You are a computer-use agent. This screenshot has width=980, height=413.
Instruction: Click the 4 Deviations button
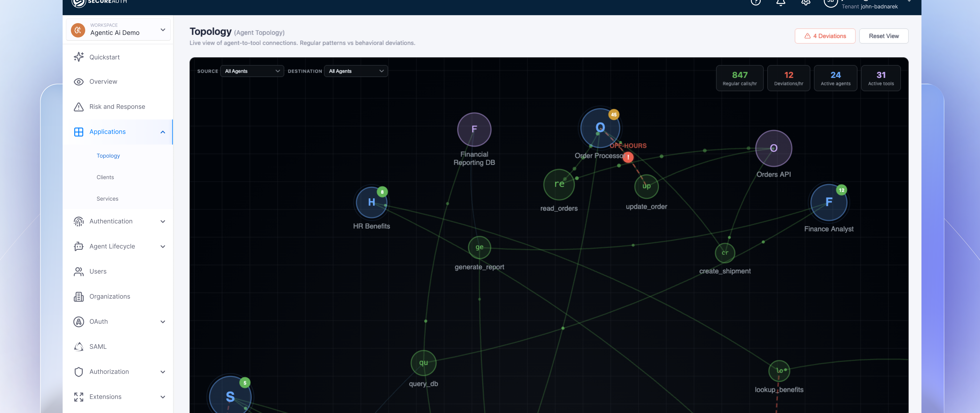(x=825, y=36)
